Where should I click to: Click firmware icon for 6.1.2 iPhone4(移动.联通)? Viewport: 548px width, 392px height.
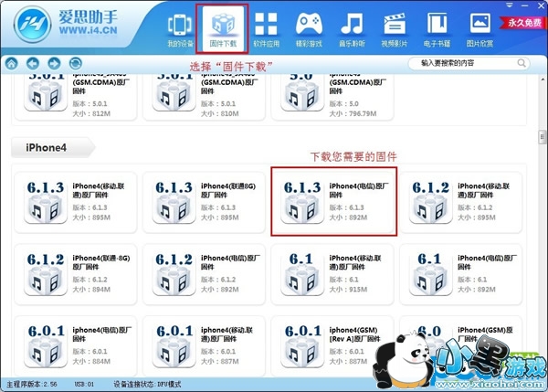tap(430, 202)
